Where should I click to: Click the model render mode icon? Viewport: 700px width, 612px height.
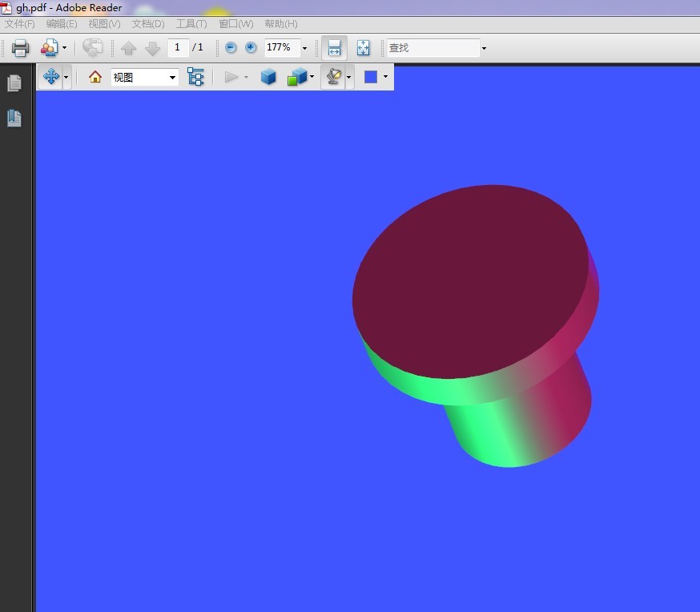297,77
